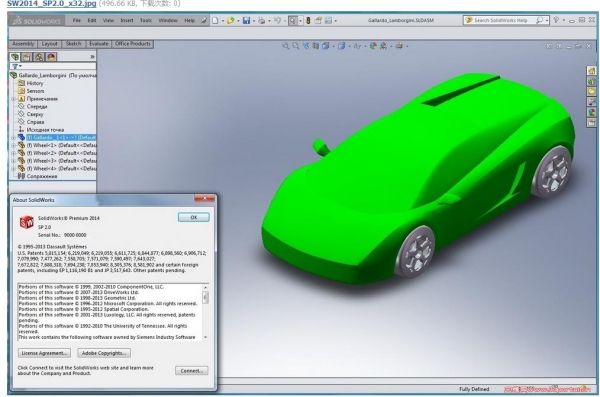The height and width of the screenshot is (397, 600).
Task: Click the Zoom to Area icon
Action: 296,46
